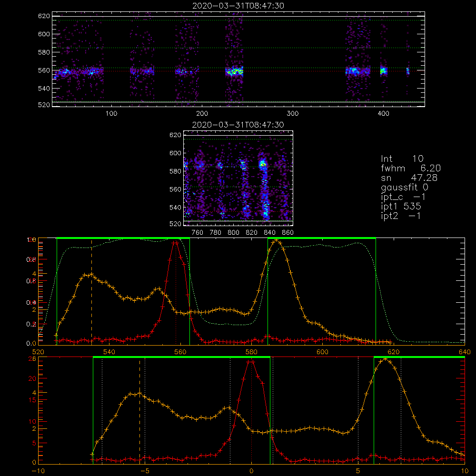The image size is (476, 476).
Task: Click the thick green bar spanning 525–562 in upper plot
Action: [x=123, y=238]
